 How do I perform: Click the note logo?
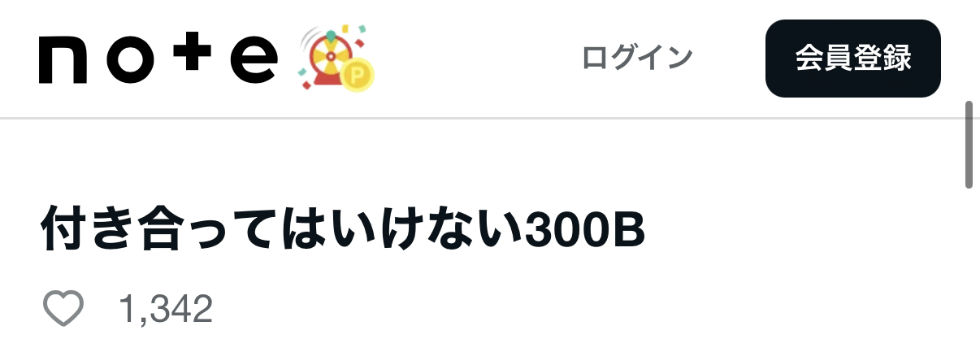click(158, 59)
